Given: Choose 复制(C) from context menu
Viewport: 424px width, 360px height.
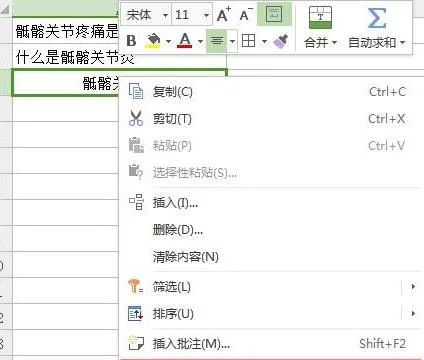Looking at the screenshot, I should [x=269, y=92].
